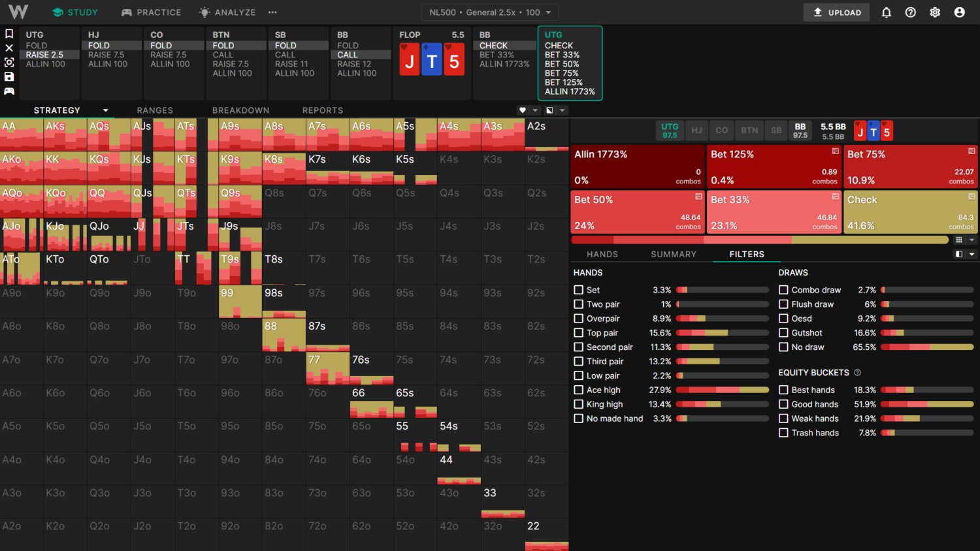
Task: Select the AKs cell in the hand matrix
Action: tap(65, 135)
